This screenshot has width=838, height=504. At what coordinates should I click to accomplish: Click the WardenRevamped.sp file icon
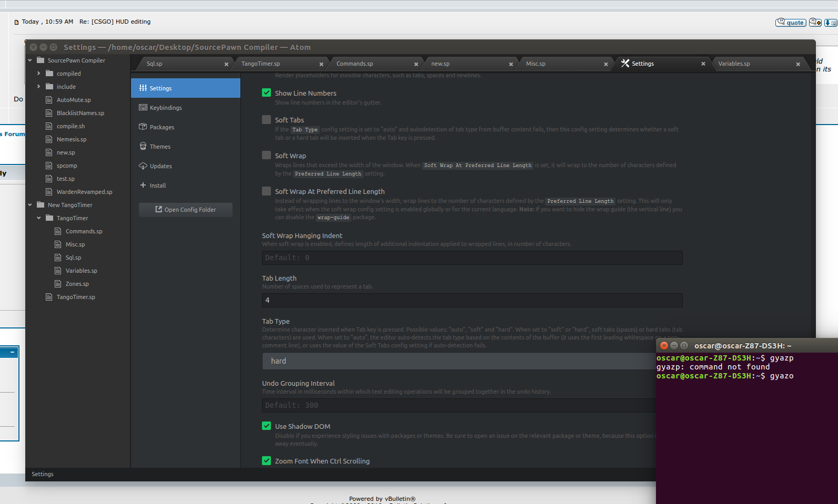coord(49,192)
